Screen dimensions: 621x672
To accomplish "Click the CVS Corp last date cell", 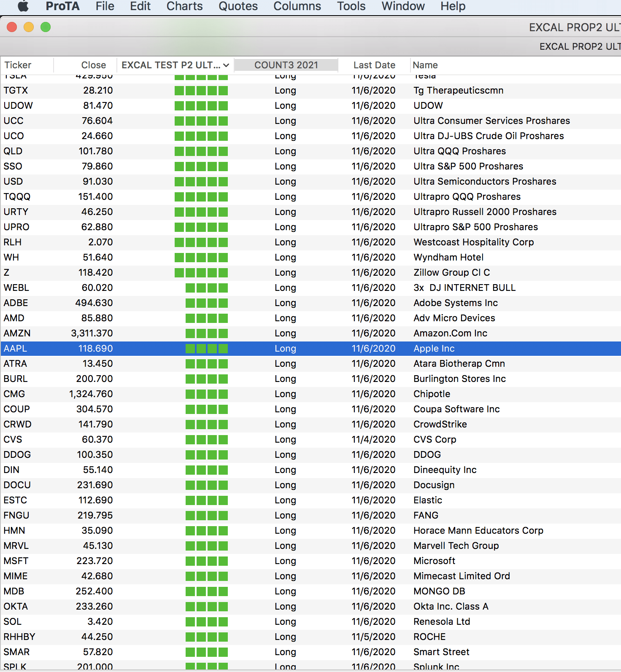I will (373, 440).
